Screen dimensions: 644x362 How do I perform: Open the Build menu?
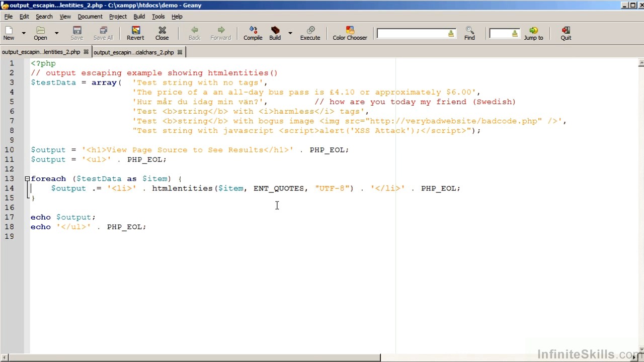click(139, 17)
